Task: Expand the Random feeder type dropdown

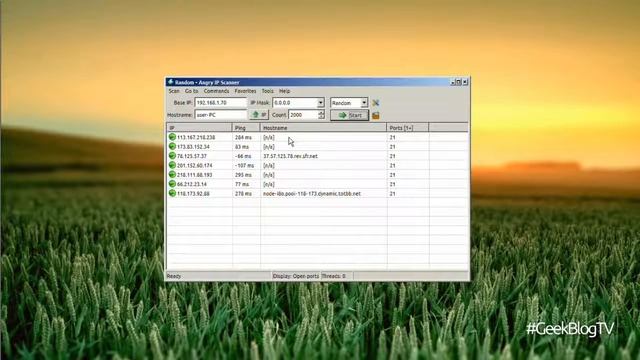Action: point(364,103)
